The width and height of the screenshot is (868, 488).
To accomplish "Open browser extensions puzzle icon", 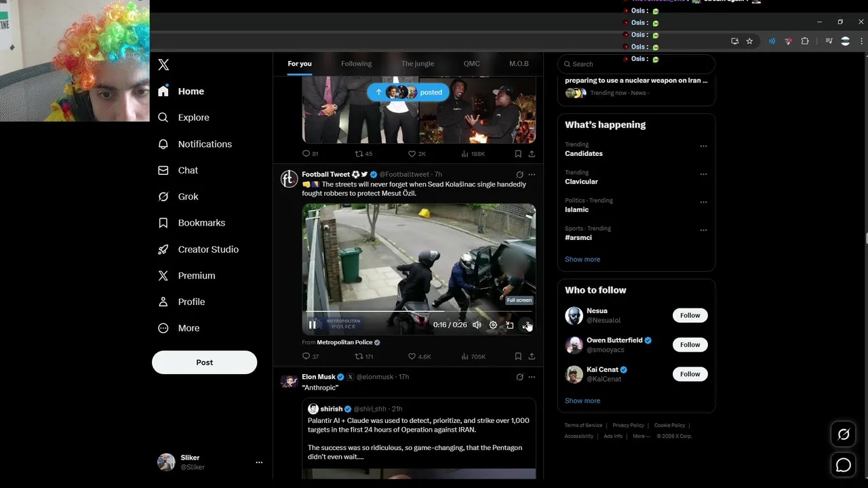I will tap(805, 41).
